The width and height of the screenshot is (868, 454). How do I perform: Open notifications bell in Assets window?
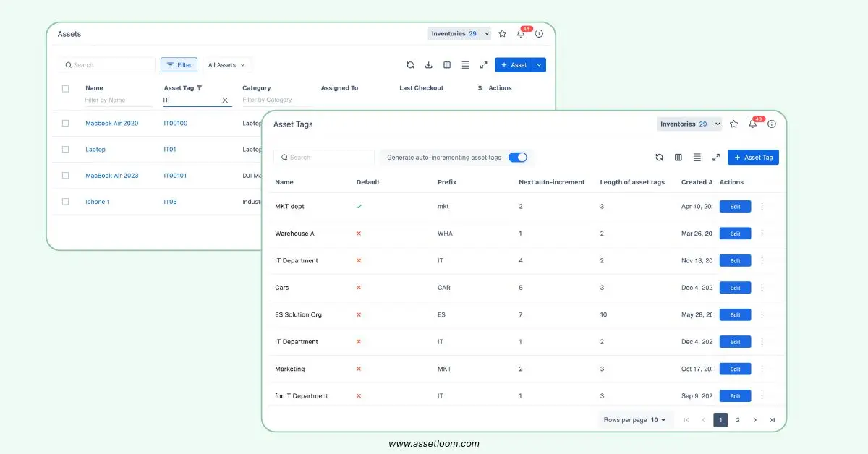click(x=521, y=33)
